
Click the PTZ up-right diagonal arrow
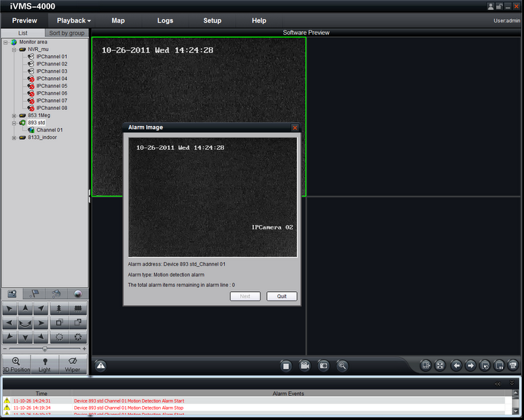(41, 309)
